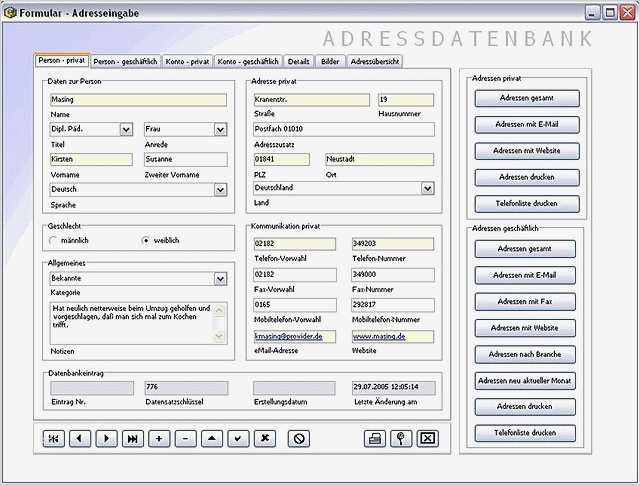
Task: Click the Telefon-Nummer field showing 349203
Action: [393, 244]
